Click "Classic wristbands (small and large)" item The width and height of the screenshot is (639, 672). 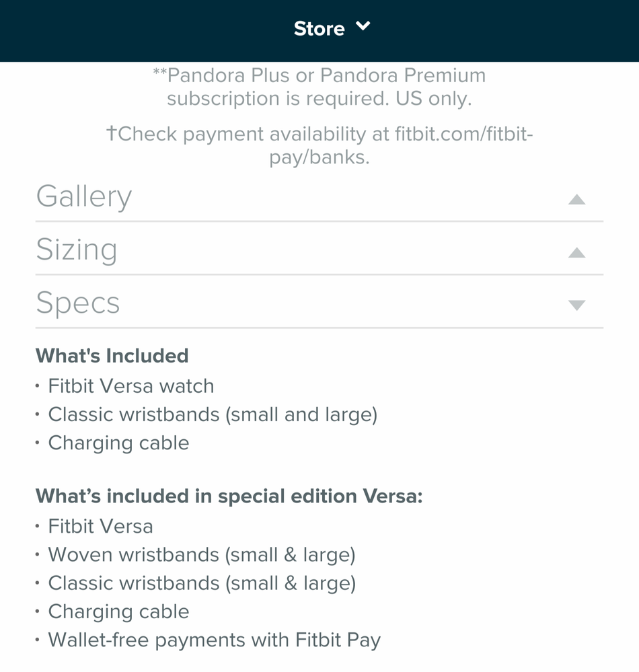(x=213, y=414)
